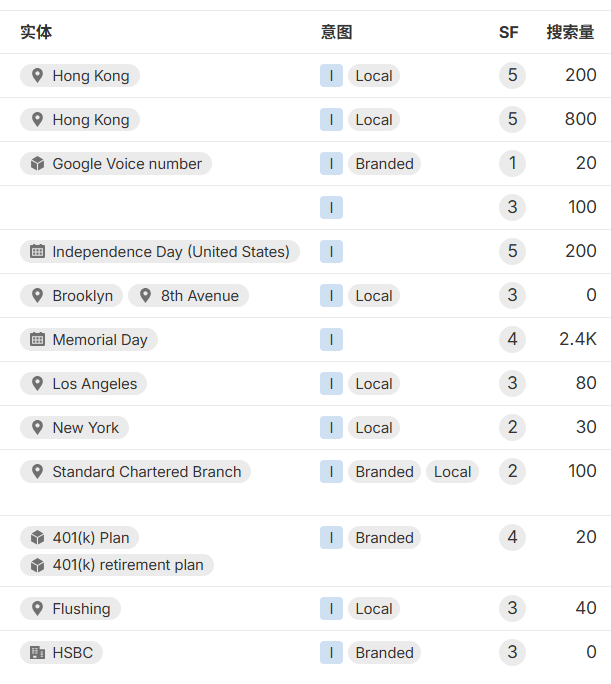Screen dimensions: 611x684
Task: Select the New York entity tag
Action: 75,428
